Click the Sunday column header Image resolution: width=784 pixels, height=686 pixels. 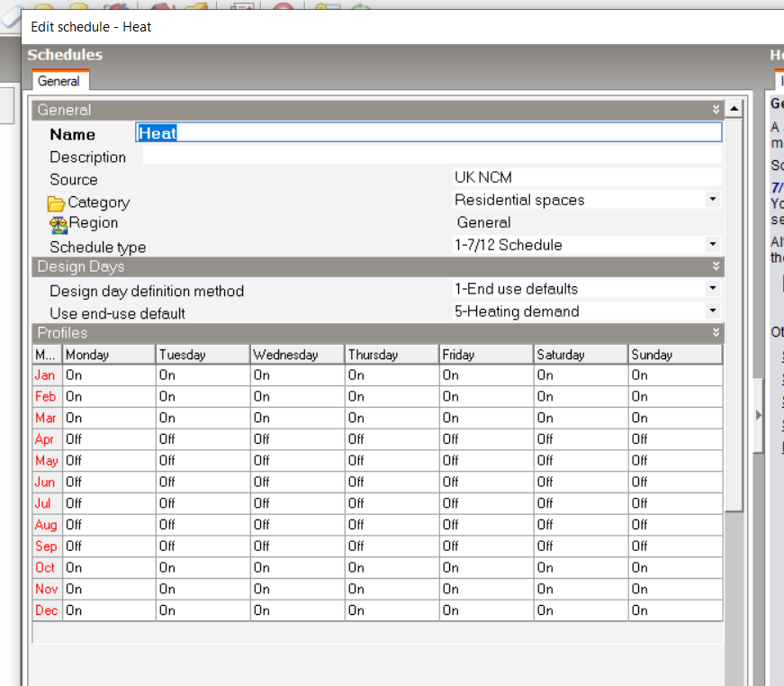point(675,355)
